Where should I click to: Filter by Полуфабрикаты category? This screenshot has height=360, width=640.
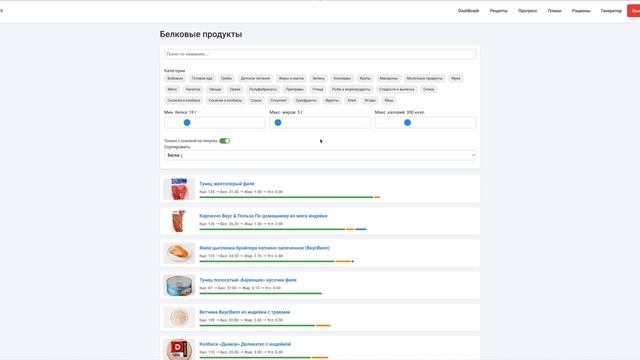[x=263, y=89]
